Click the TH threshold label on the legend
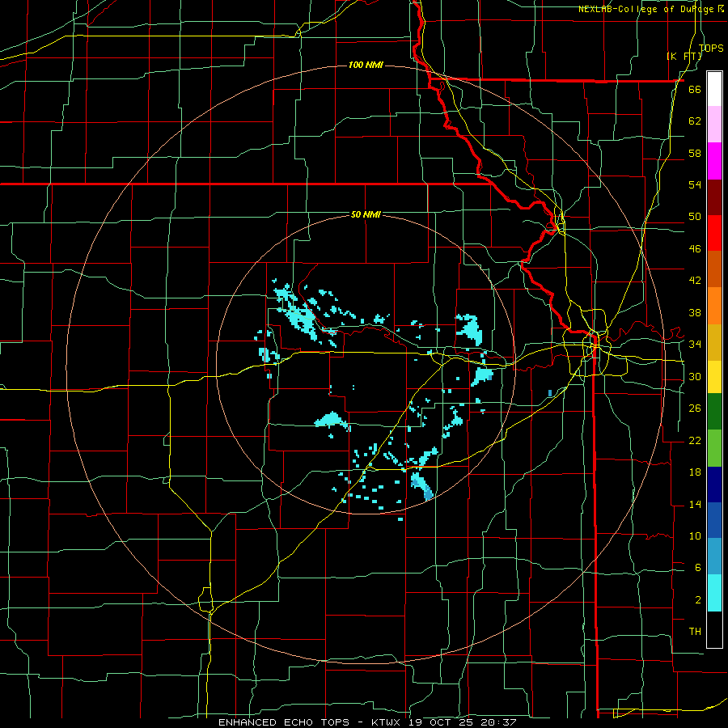This screenshot has height=728, width=728. 695,632
